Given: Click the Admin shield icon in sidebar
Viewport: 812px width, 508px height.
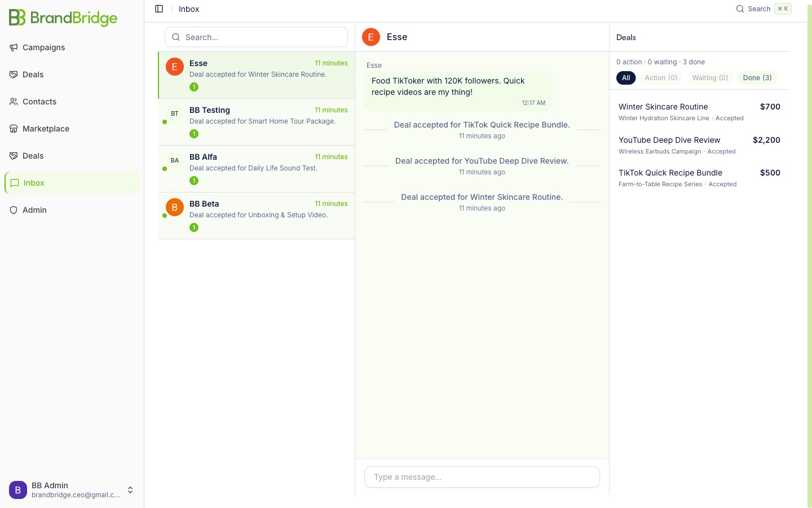Looking at the screenshot, I should 13,210.
